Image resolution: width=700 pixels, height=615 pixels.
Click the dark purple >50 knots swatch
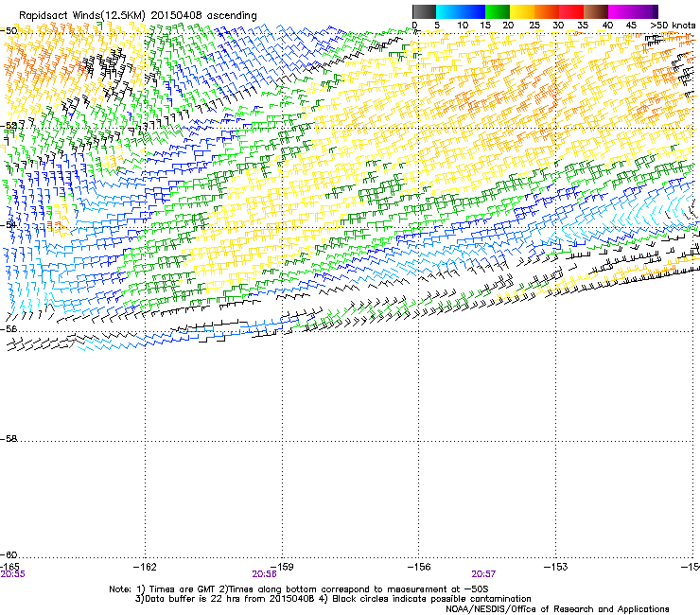[x=656, y=11]
